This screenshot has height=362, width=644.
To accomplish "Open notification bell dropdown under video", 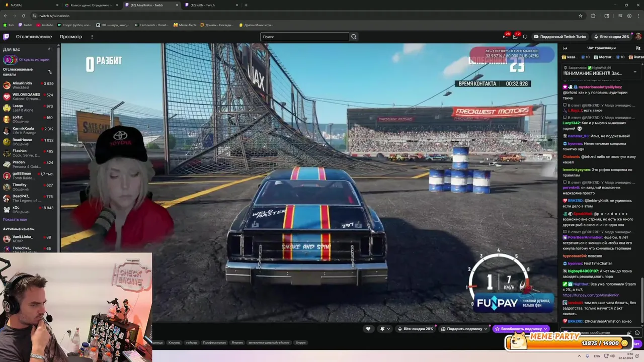I will pyautogui.click(x=385, y=329).
